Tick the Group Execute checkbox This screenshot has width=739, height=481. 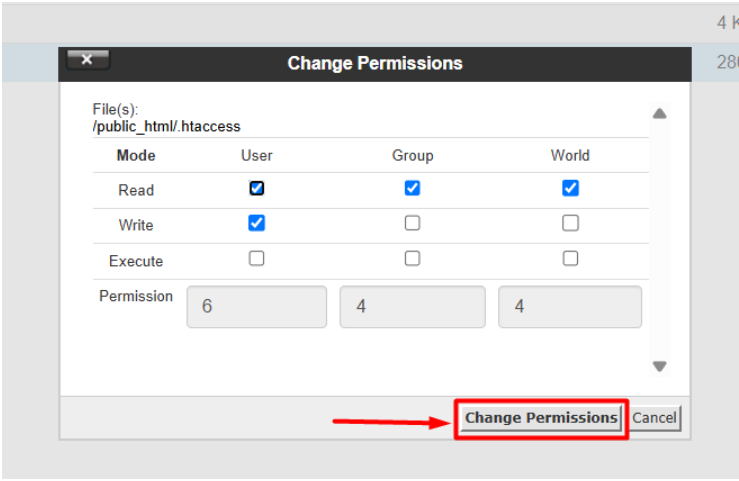click(x=412, y=258)
